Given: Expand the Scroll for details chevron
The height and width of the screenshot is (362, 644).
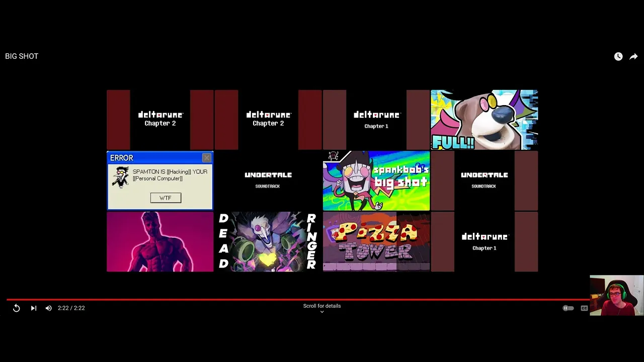Looking at the screenshot, I should tap(322, 312).
